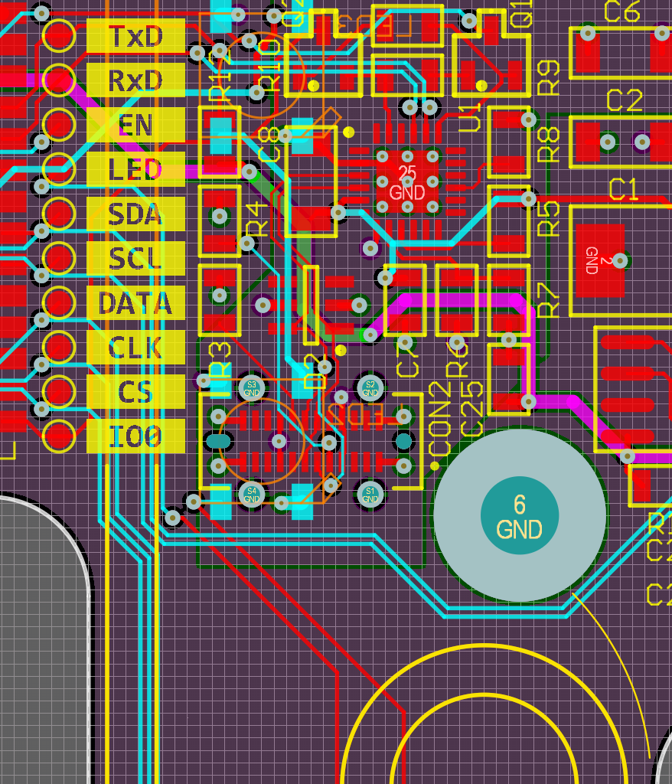Click the CLK header label
Image resolution: width=672 pixels, height=784 pixels.
click(x=135, y=348)
